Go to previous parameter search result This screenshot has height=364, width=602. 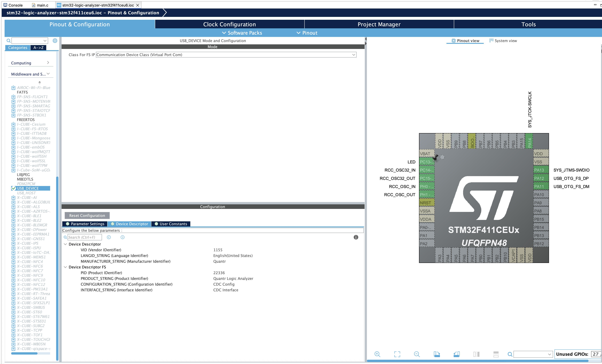click(x=109, y=237)
